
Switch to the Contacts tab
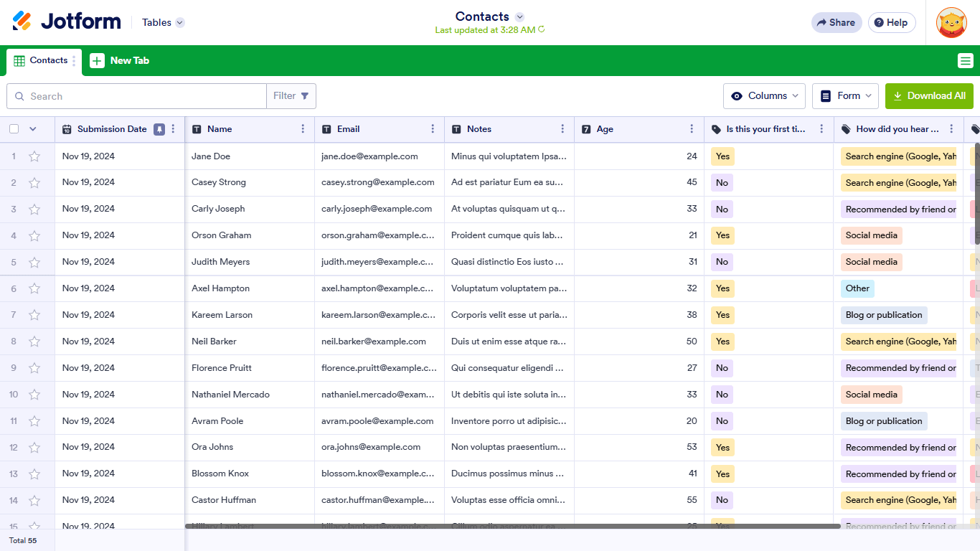click(42, 61)
